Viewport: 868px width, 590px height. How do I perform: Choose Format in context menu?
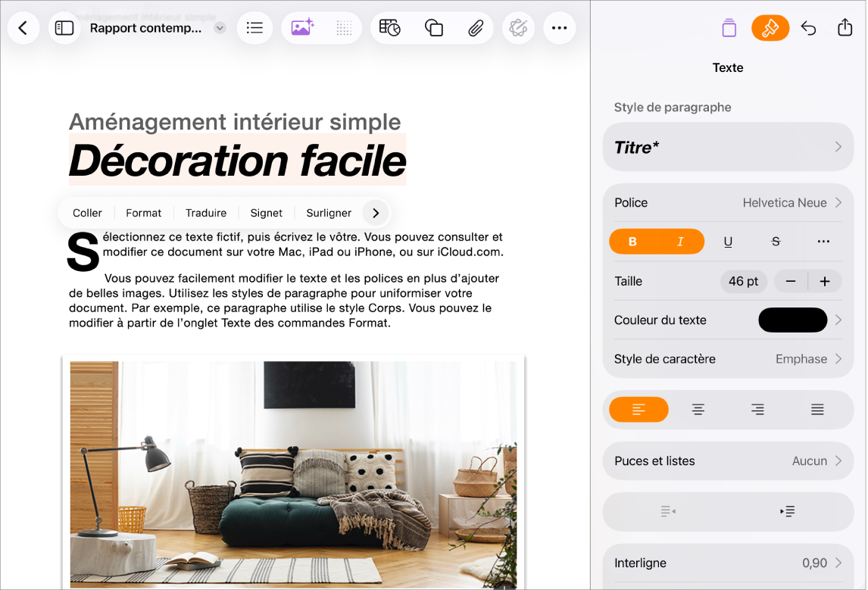(143, 213)
